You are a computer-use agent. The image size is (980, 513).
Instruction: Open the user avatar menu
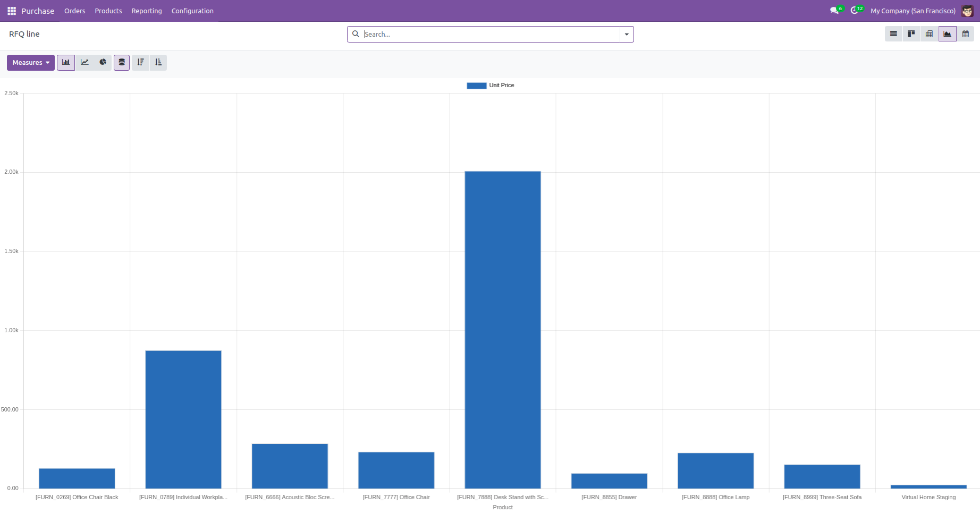[967, 11]
